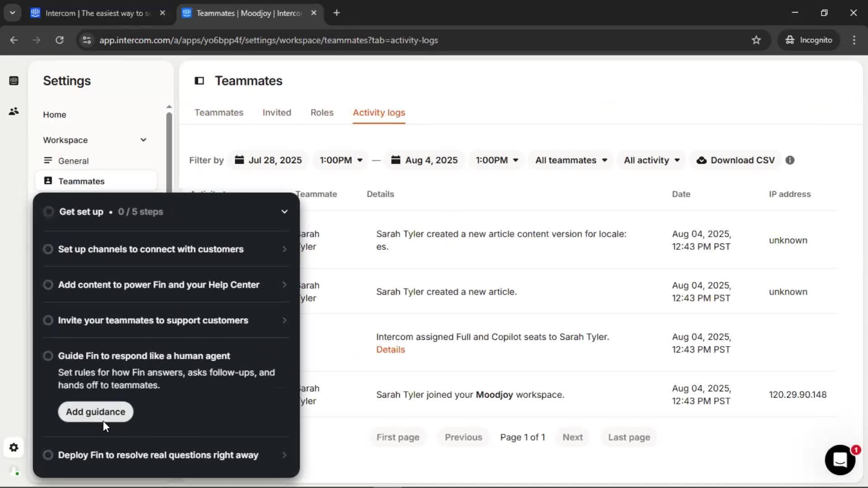868x488 pixels.
Task: Click the calendar icon for Jul 28, 2025
Action: click(240, 160)
